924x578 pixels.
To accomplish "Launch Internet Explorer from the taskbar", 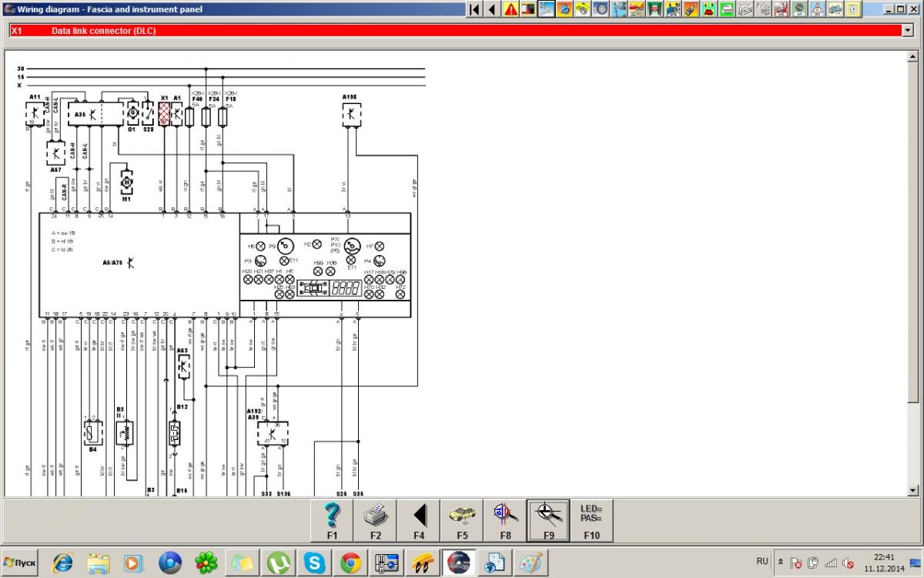I will coord(62,563).
